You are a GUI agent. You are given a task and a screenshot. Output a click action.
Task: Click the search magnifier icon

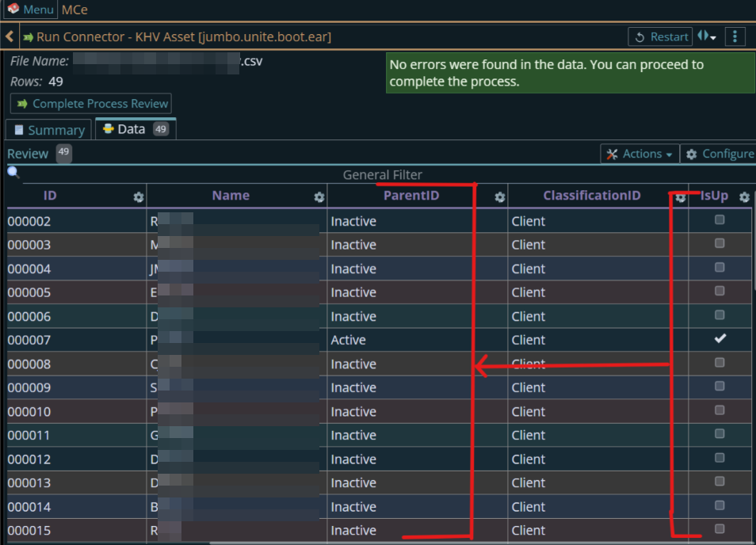pos(13,172)
